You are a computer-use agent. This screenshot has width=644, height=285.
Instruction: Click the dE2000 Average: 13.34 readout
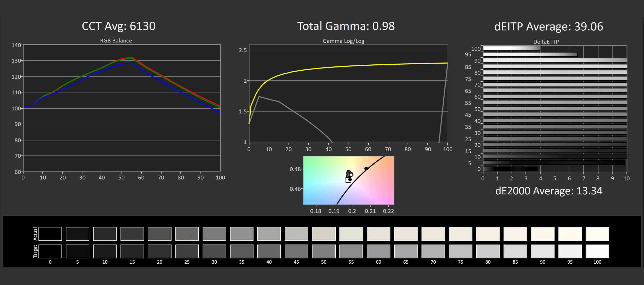coord(549,191)
